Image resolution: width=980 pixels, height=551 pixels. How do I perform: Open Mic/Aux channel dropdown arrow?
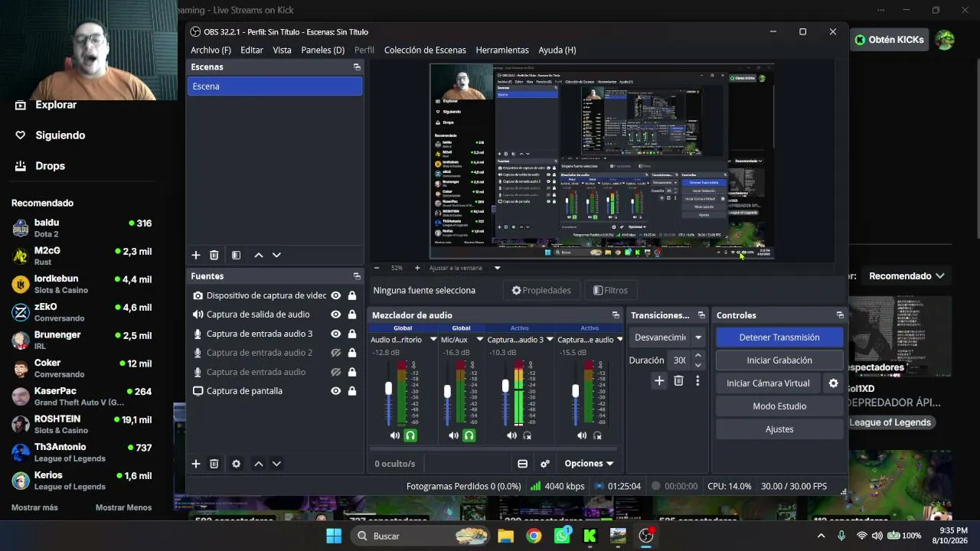[480, 340]
